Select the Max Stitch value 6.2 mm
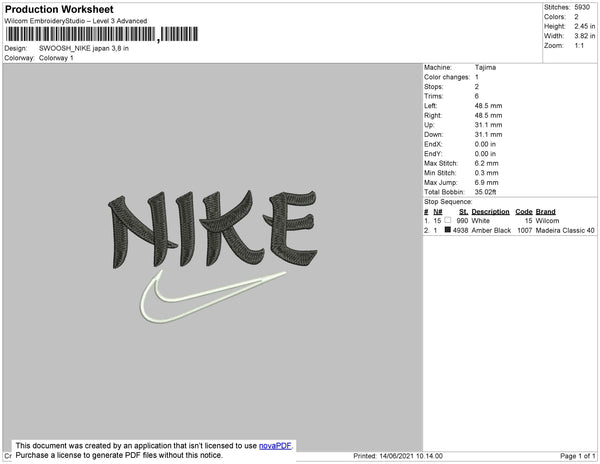The height and width of the screenshot is (464, 600). click(486, 163)
